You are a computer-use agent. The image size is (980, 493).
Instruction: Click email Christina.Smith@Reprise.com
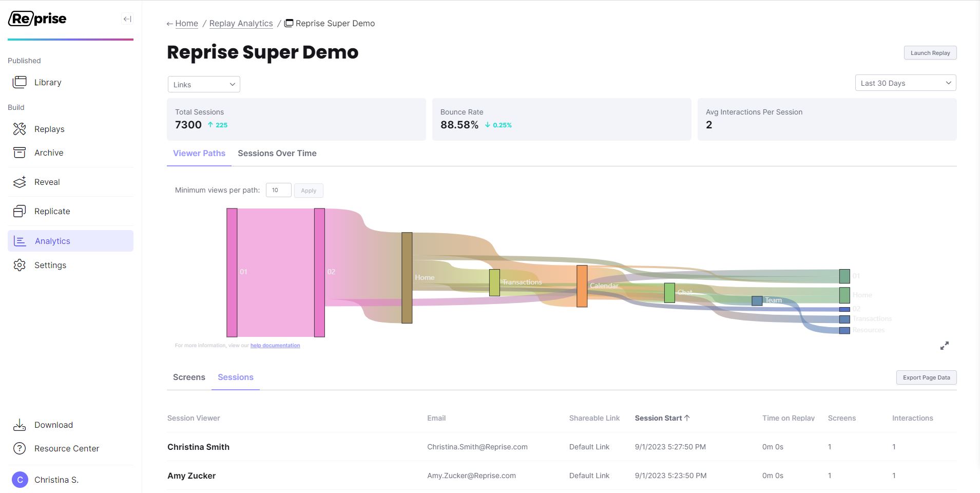(477, 447)
